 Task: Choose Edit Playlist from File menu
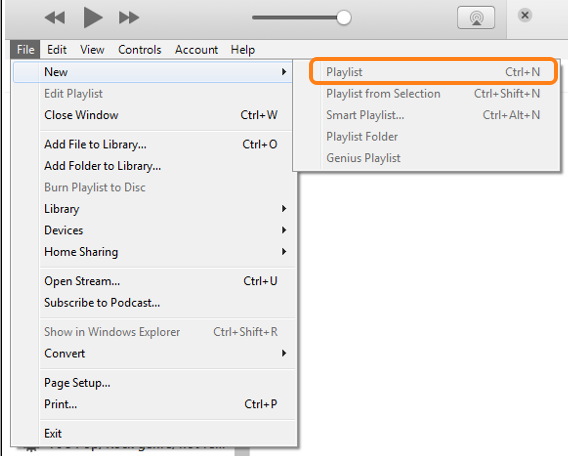tap(153, 94)
